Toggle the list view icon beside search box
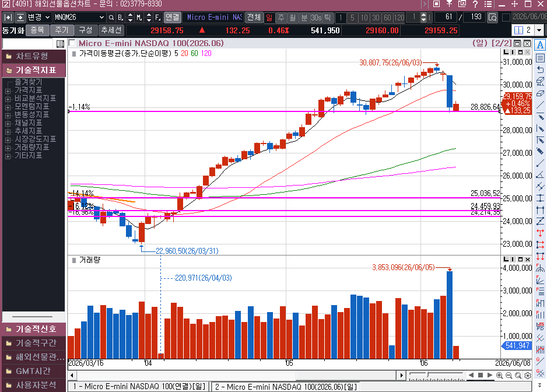This screenshot has width=547, height=392. click(x=60, y=44)
